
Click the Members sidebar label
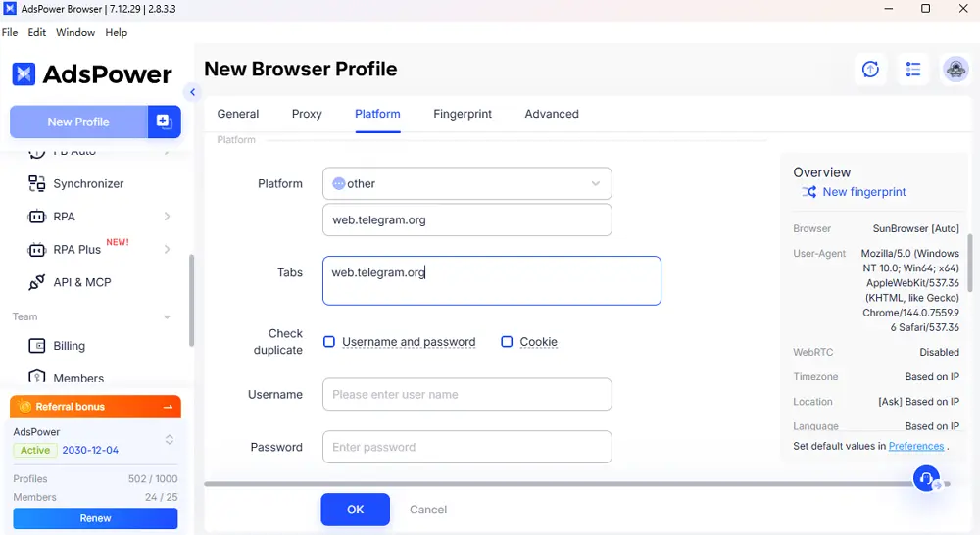[x=78, y=378]
